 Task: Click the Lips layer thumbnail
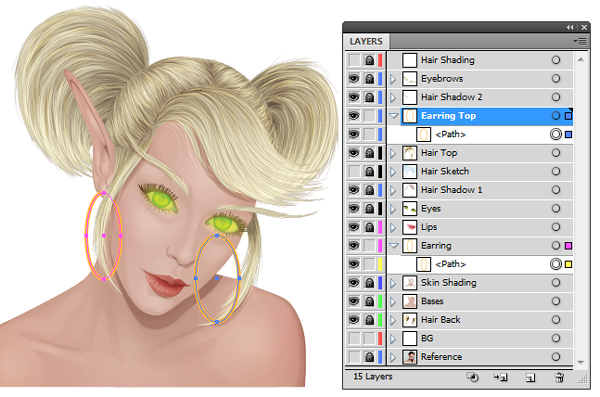pos(410,227)
